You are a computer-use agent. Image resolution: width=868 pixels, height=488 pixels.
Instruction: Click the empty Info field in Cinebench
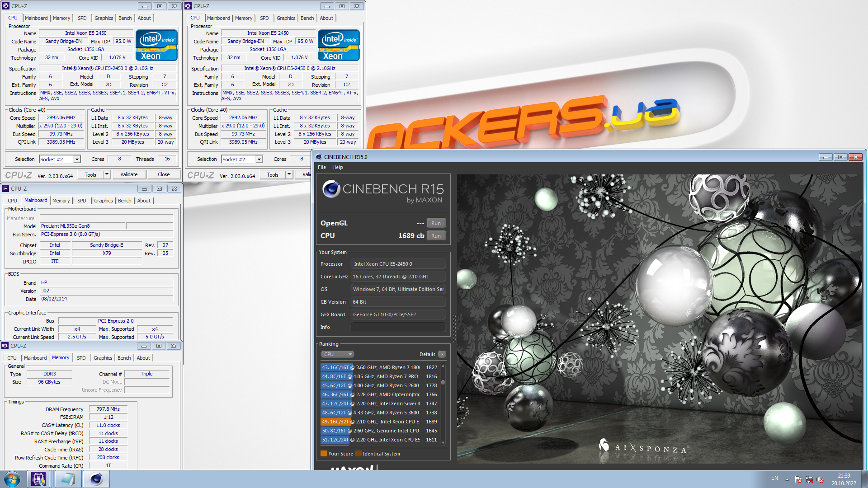coord(398,327)
